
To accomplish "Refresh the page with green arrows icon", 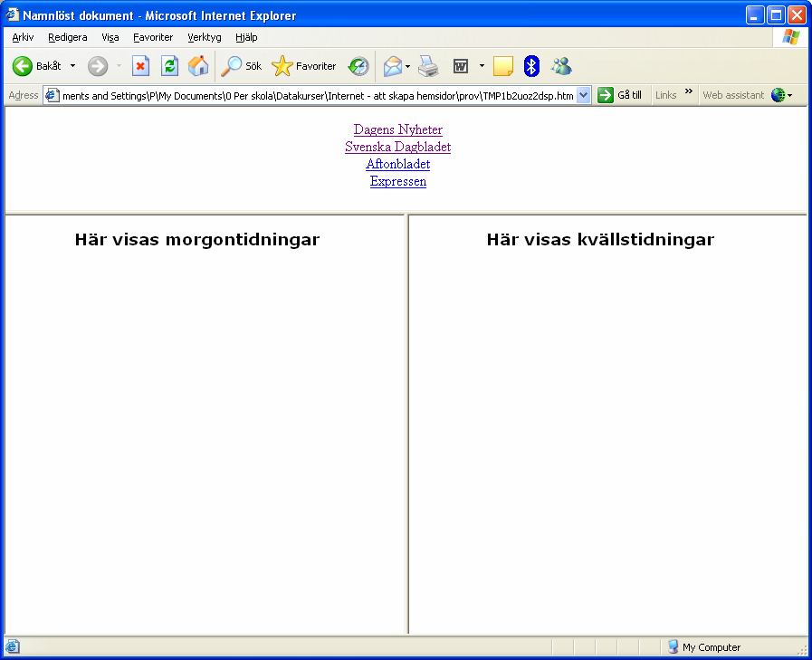I will click(x=169, y=66).
